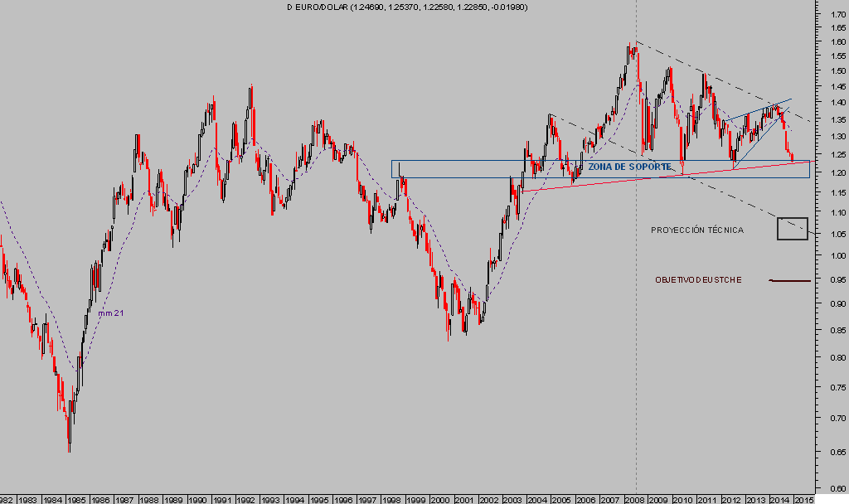The width and height of the screenshot is (849, 504).
Task: Select the 1990 year axis label
Action: pyautogui.click(x=198, y=500)
